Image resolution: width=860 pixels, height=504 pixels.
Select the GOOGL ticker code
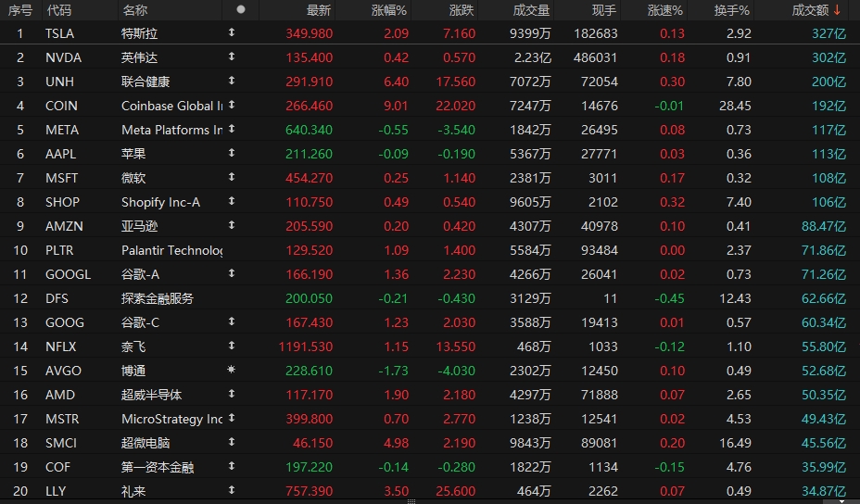68,274
